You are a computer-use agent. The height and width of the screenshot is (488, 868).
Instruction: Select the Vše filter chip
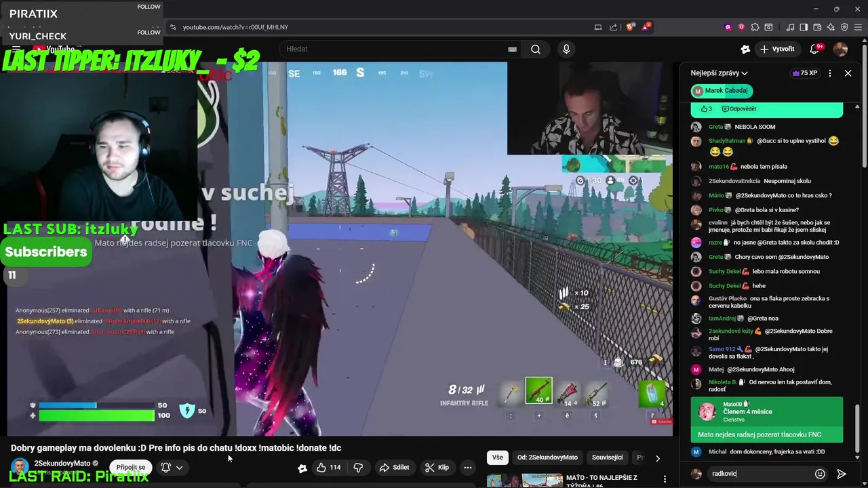(498, 457)
